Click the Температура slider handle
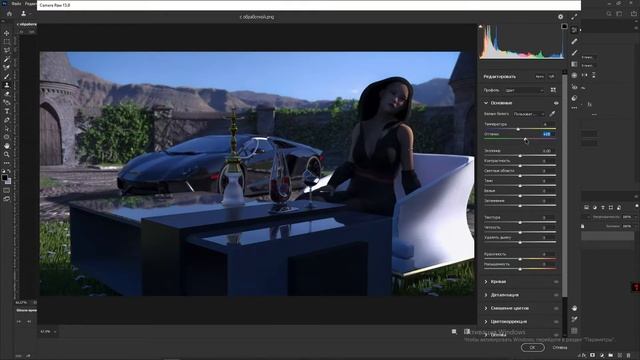640x360 pixels. tap(518, 129)
